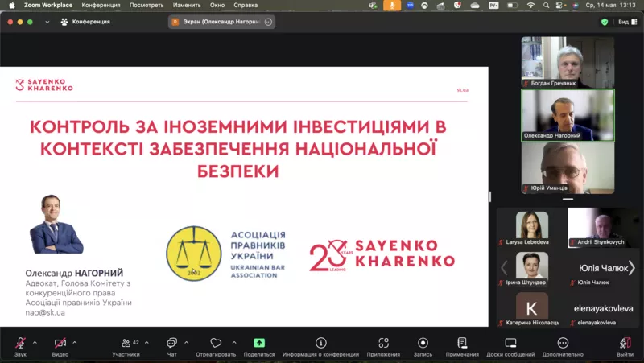Select Богдан Гречаник video thumbnail
This screenshot has height=363, width=644.
click(x=568, y=62)
